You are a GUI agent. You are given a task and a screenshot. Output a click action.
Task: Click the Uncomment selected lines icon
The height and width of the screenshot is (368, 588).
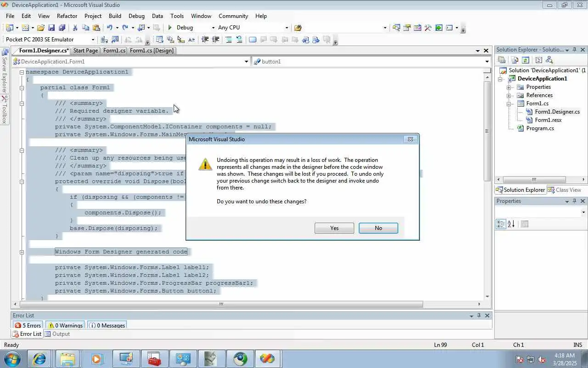point(239,40)
